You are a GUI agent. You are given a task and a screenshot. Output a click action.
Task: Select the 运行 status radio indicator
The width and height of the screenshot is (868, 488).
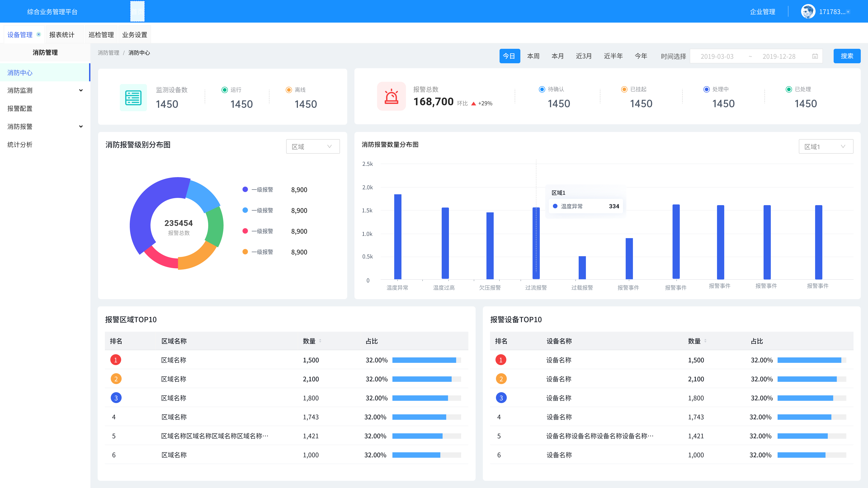pos(224,90)
